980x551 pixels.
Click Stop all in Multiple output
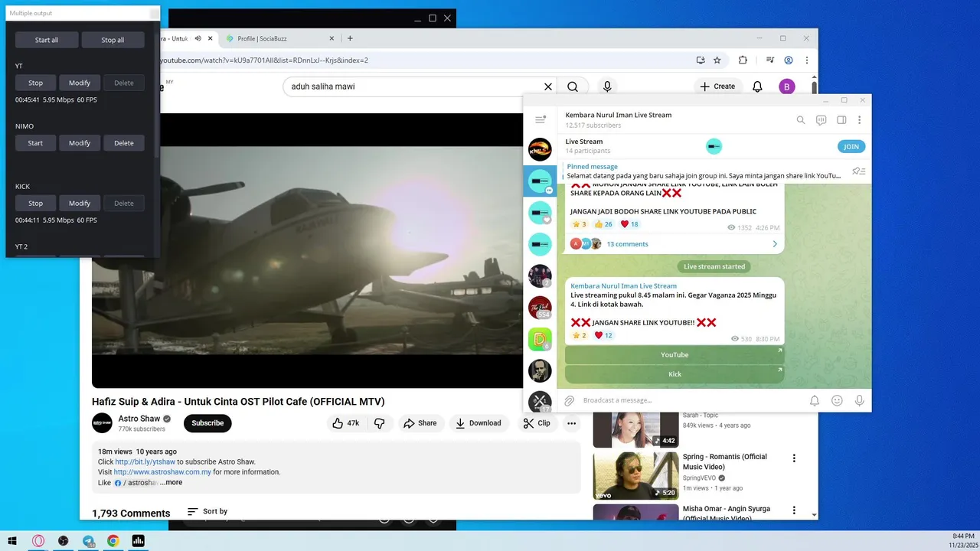[x=113, y=40]
